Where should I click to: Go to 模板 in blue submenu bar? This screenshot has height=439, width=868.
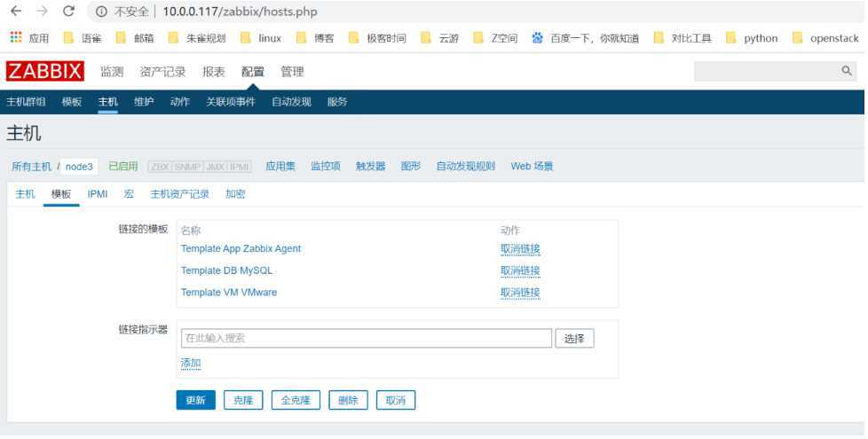coord(72,102)
